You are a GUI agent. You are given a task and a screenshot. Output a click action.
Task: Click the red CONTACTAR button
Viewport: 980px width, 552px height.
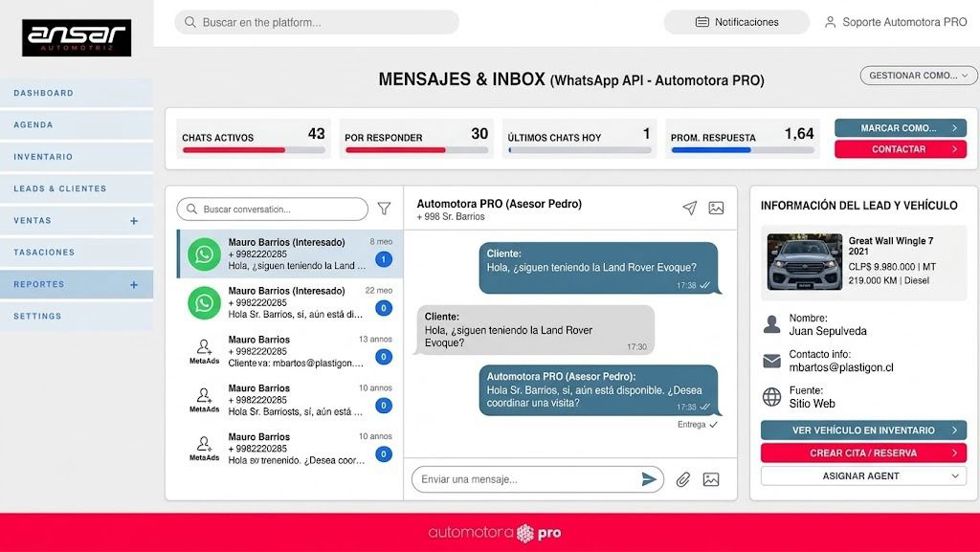coord(900,149)
